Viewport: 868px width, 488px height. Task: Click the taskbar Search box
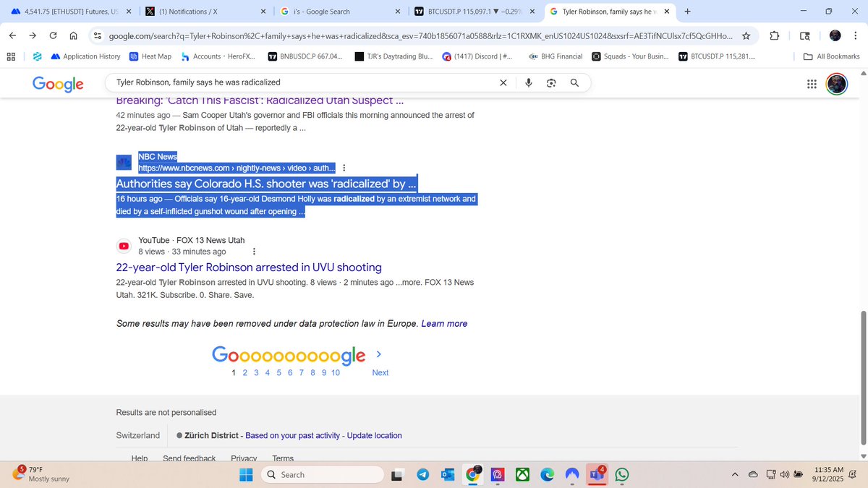(322, 475)
